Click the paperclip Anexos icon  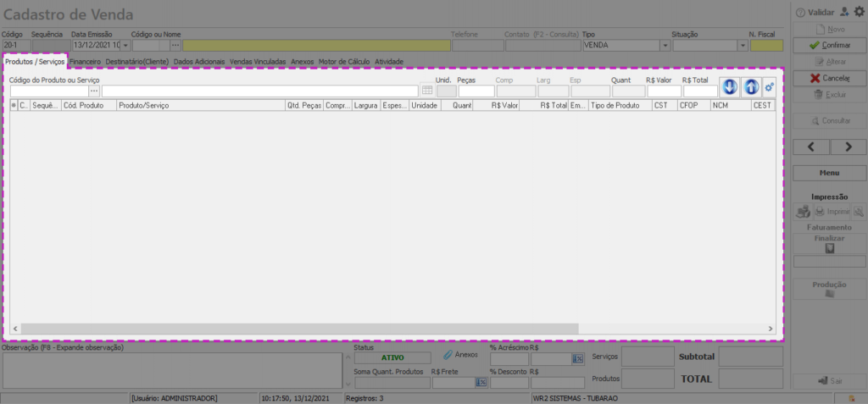pos(448,355)
